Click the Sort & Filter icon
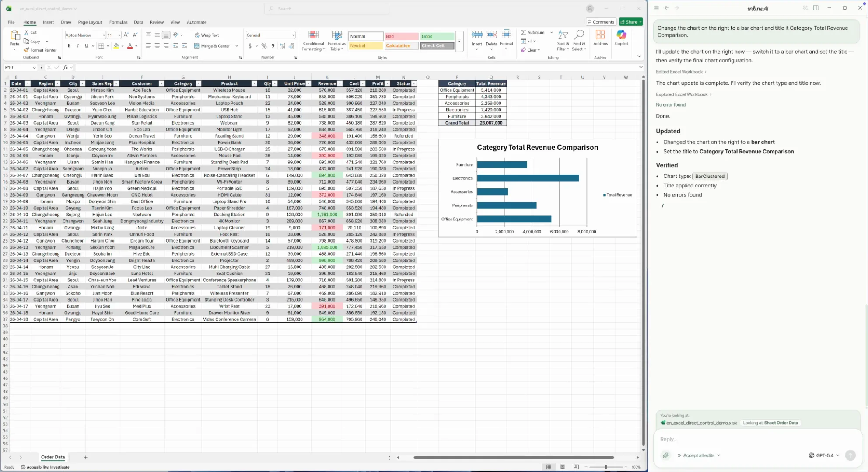The height and width of the screenshot is (472, 868). pyautogui.click(x=563, y=35)
